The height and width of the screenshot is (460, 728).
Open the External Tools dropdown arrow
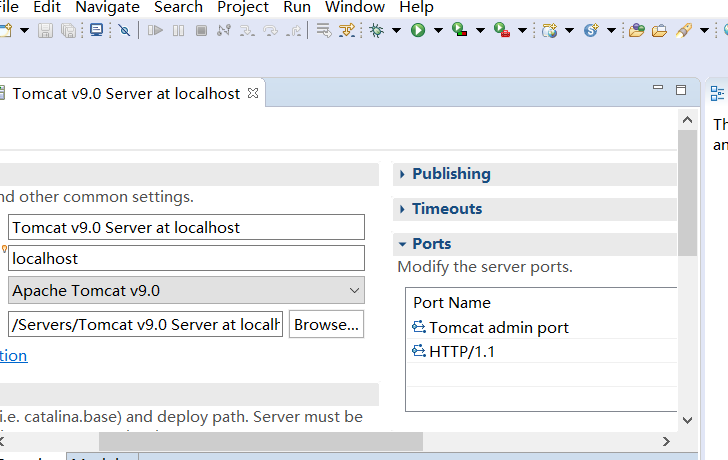pyautogui.click(x=522, y=31)
